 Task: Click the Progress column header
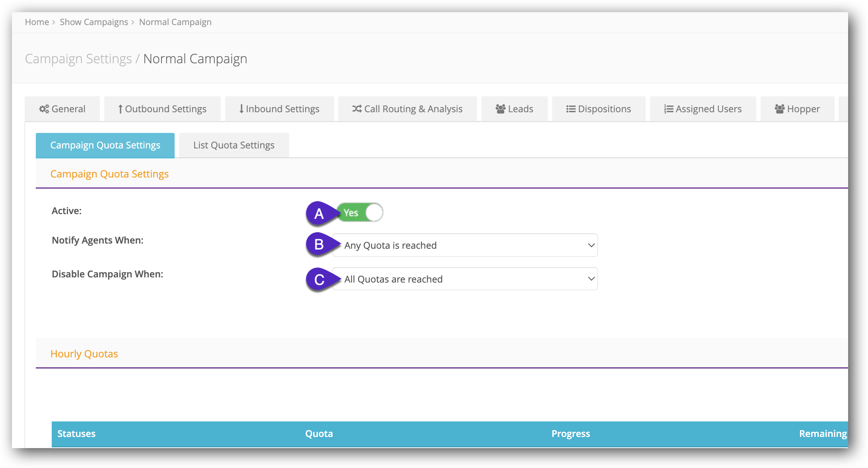570,433
